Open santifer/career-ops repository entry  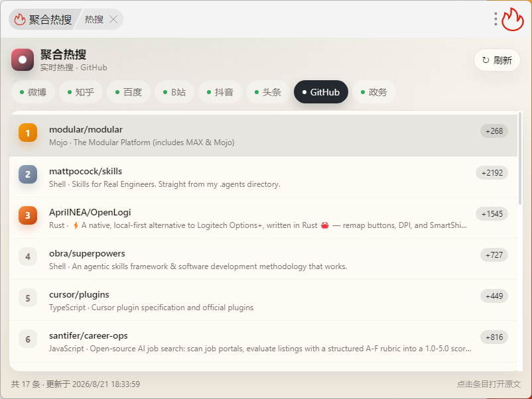click(x=263, y=341)
